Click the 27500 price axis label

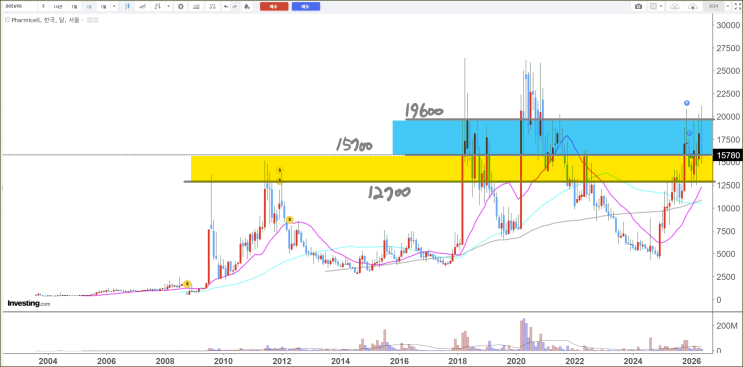coord(727,48)
